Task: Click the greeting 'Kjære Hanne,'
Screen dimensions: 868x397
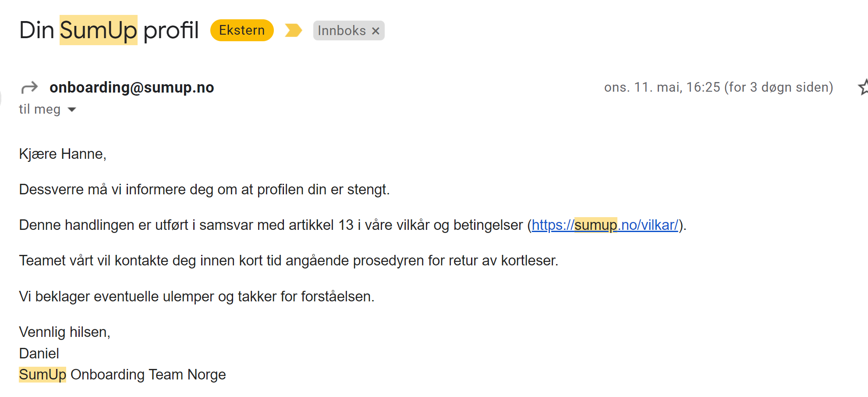Action: tap(63, 154)
